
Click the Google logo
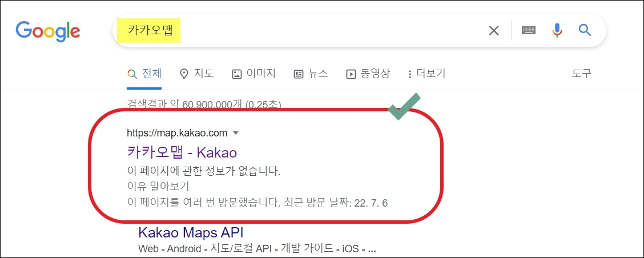(48, 30)
